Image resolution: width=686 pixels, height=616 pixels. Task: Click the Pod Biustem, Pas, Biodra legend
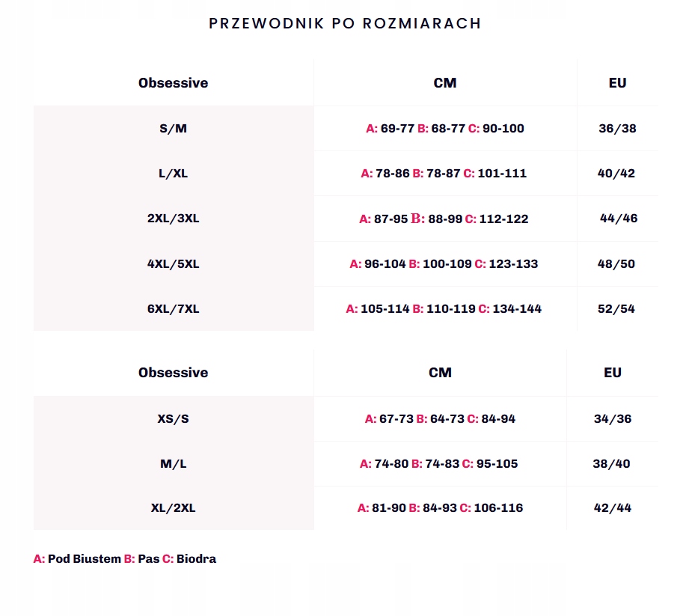pos(125,559)
